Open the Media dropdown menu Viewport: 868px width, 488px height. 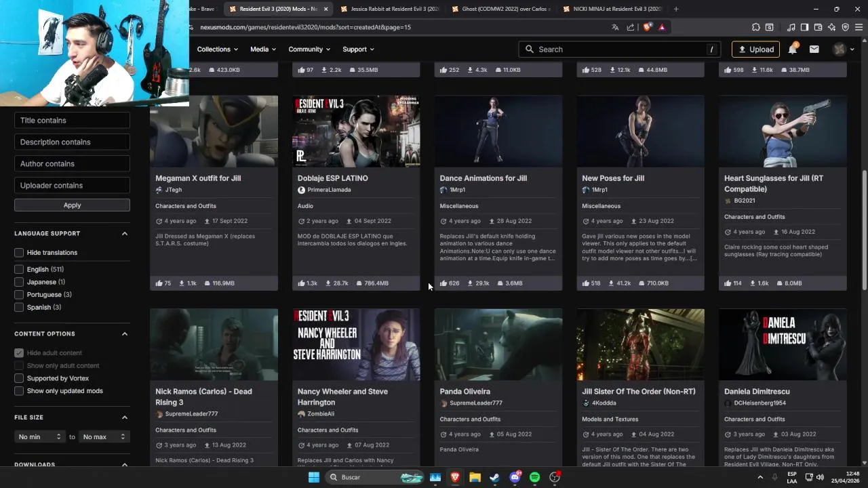(x=263, y=49)
